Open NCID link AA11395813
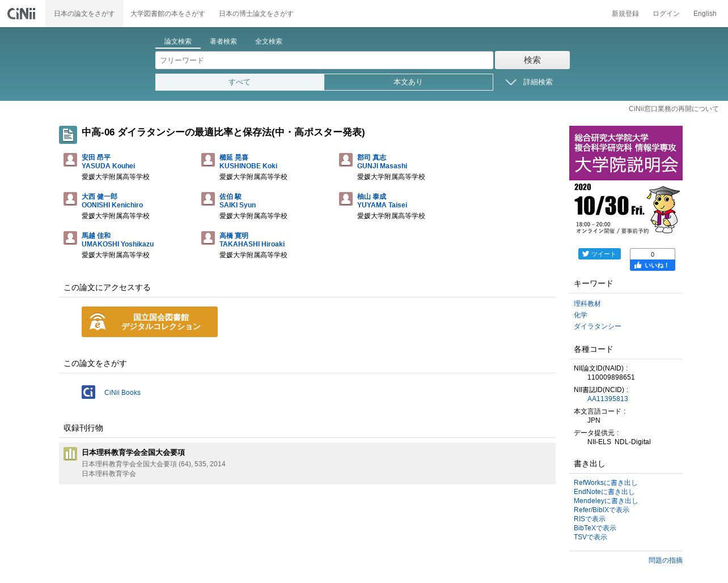The image size is (728, 583). pos(608,399)
